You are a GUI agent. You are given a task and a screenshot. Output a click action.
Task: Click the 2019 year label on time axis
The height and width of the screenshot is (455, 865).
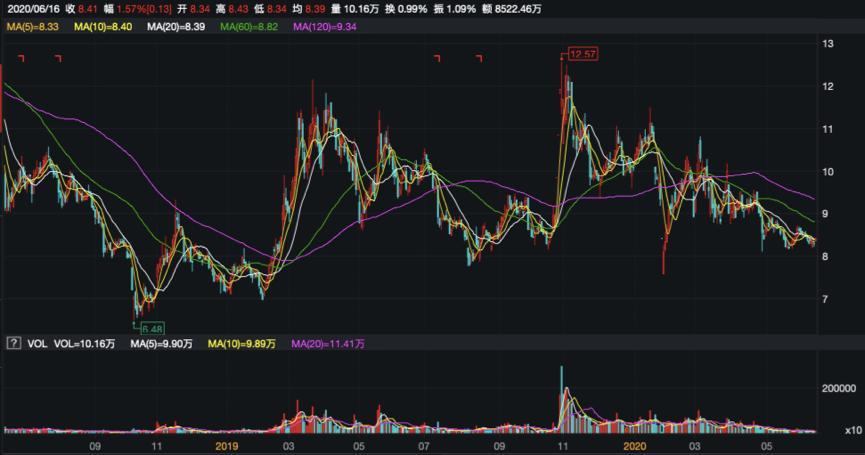click(x=226, y=444)
